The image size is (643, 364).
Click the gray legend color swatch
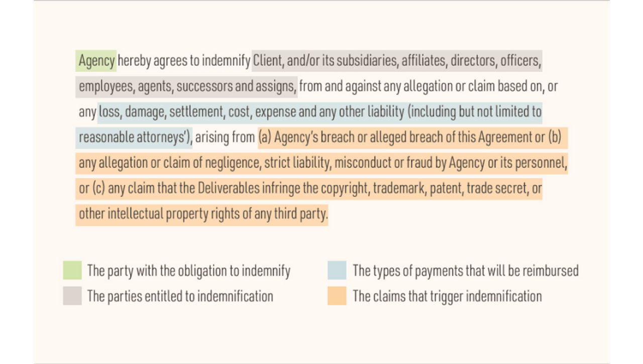(72, 296)
